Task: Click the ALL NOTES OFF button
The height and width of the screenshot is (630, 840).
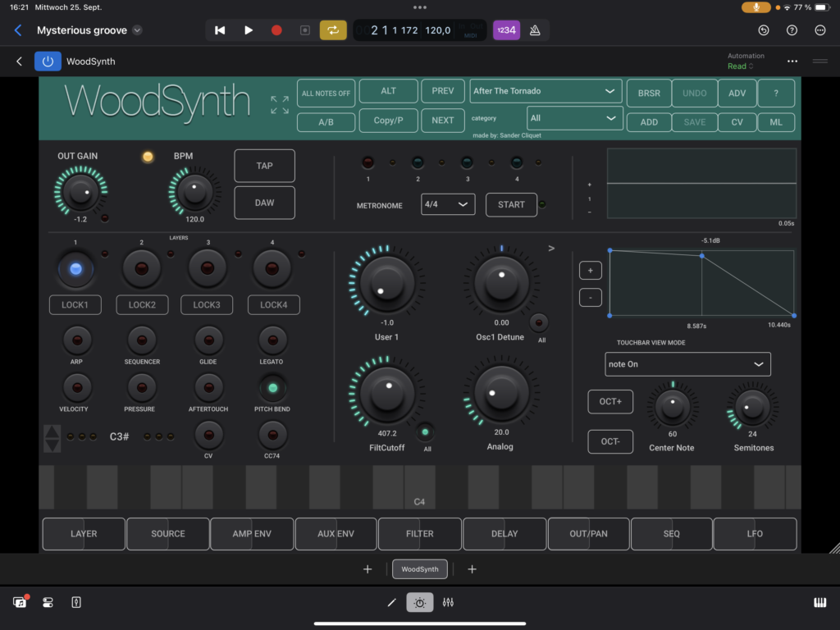Action: tap(326, 94)
